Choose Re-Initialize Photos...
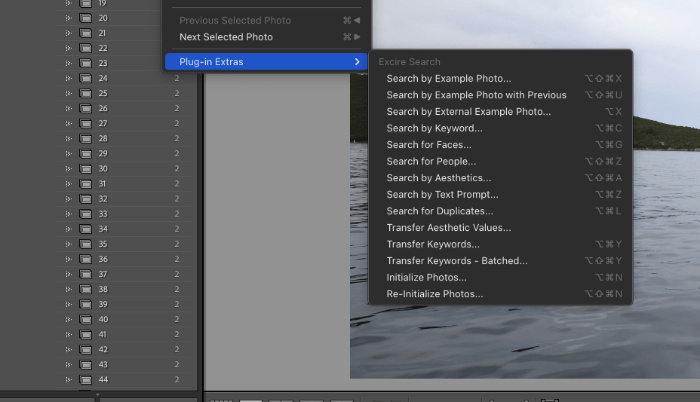700x402 pixels. pyautogui.click(x=500, y=293)
